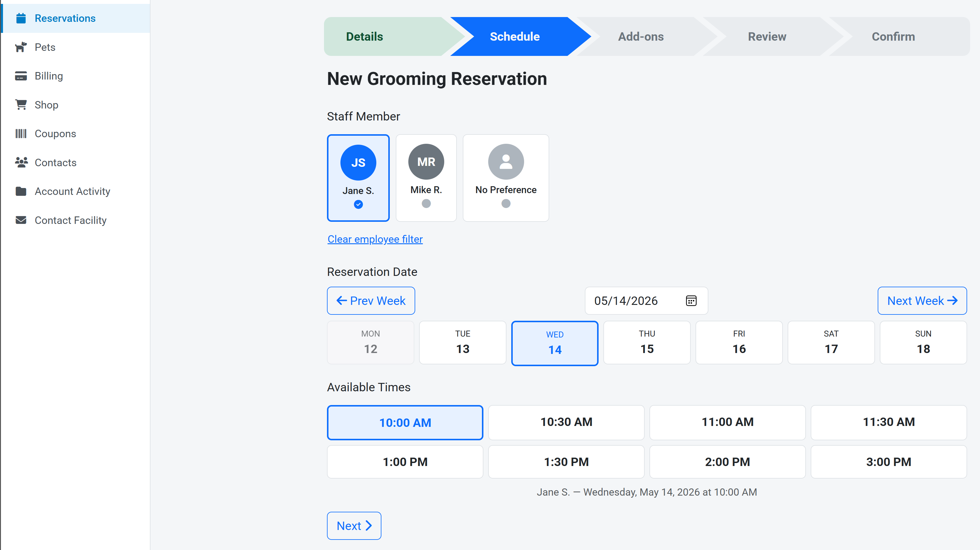Click the Shop cart icon
This screenshot has width=980, height=550.
pos(21,105)
